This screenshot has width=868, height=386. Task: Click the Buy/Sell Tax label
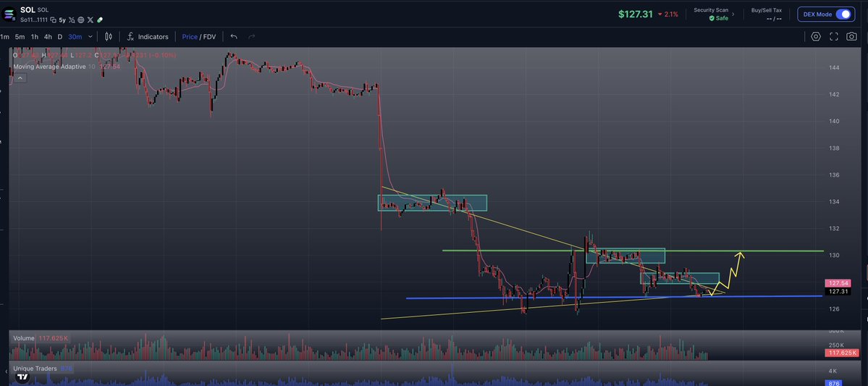767,11
